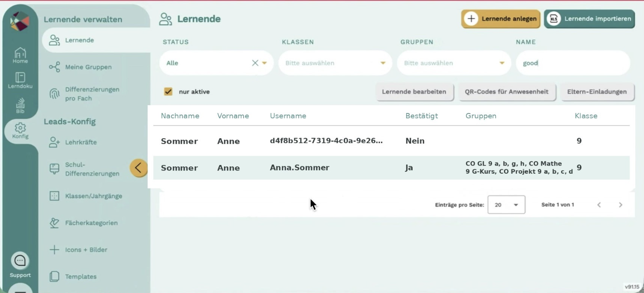644x293 pixels.
Task: Go to the previous page
Action: 599,205
